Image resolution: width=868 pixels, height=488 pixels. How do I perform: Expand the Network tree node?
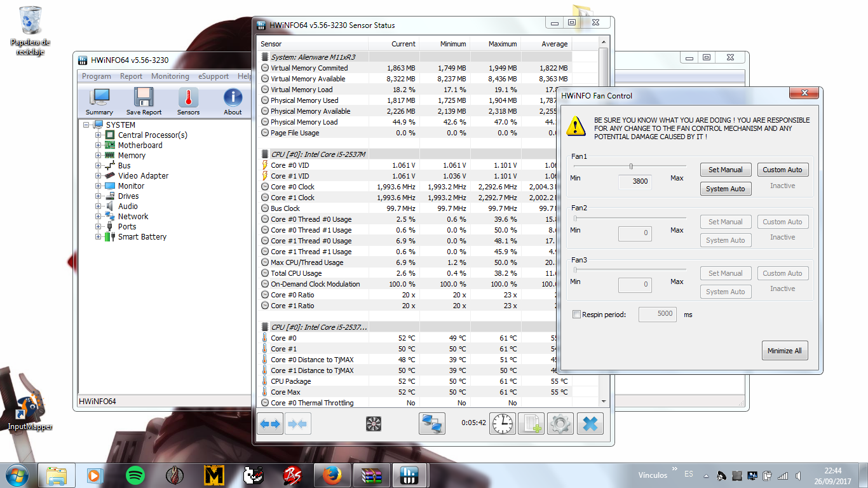(x=98, y=216)
